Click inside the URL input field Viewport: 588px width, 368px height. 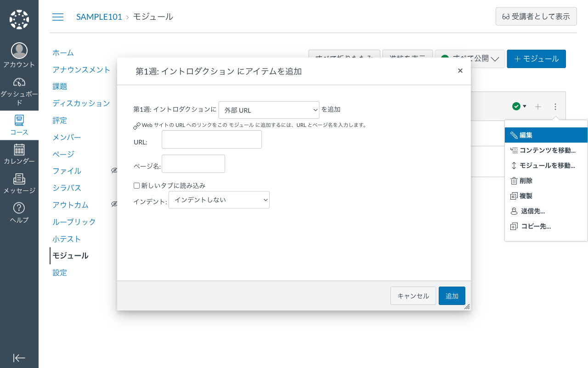coord(211,139)
